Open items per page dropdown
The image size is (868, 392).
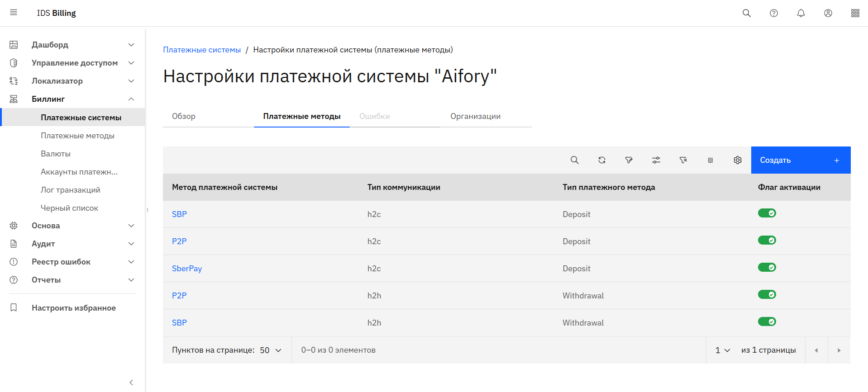click(271, 350)
